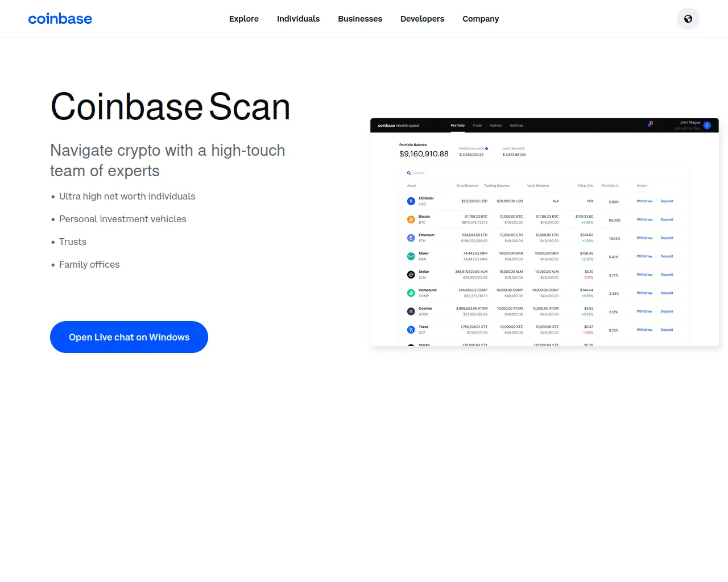This screenshot has width=728, height=582.
Task: Click Deposit in the Maker row
Action: (667, 256)
